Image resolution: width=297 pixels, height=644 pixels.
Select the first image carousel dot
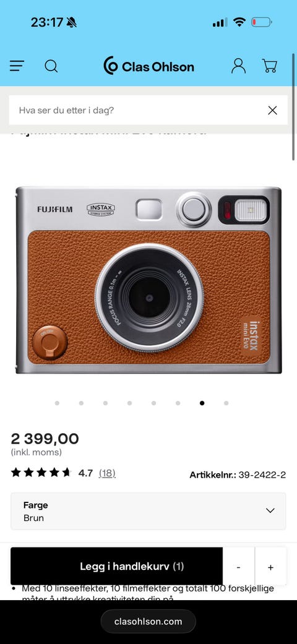point(57,403)
